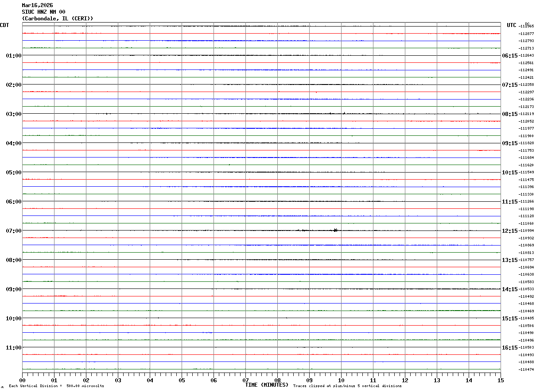The height and width of the screenshot is (392, 536).
Task: Click the 12:15 UTC time label
Action: tap(509, 231)
